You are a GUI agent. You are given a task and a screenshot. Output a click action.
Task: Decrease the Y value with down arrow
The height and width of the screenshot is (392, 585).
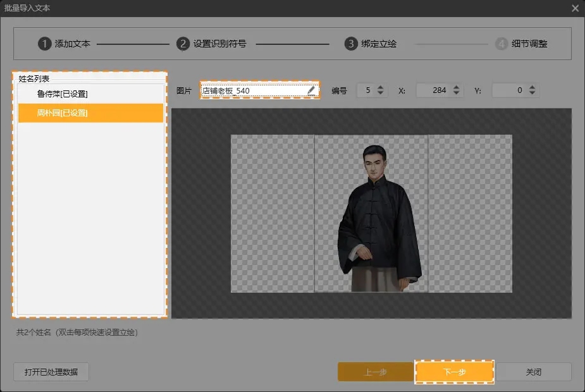(x=532, y=93)
